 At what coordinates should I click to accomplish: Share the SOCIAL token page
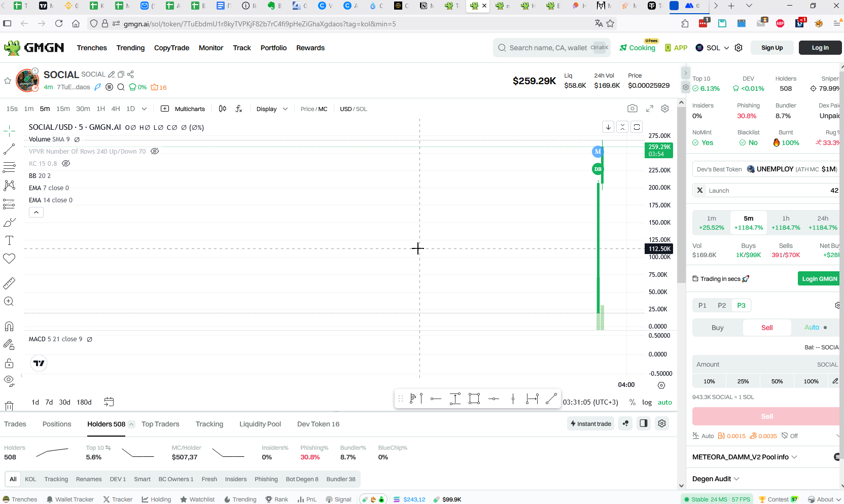coord(130,74)
